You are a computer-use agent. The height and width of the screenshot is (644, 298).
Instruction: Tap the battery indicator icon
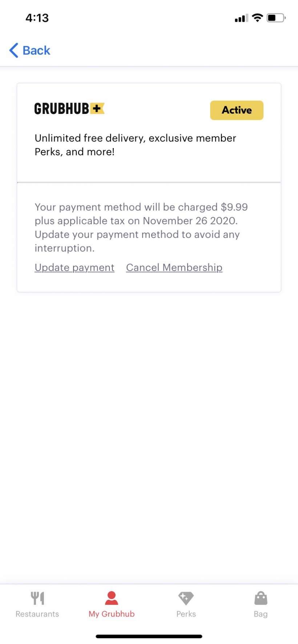[276, 17]
